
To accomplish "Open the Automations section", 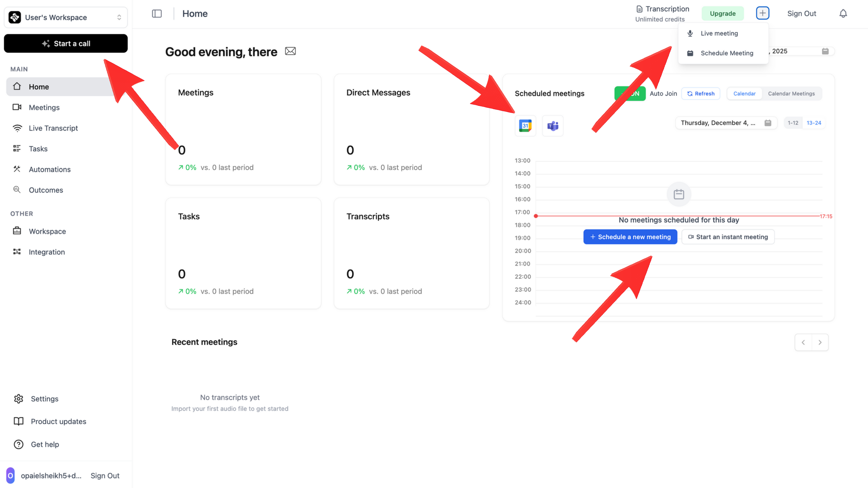I will coord(49,169).
